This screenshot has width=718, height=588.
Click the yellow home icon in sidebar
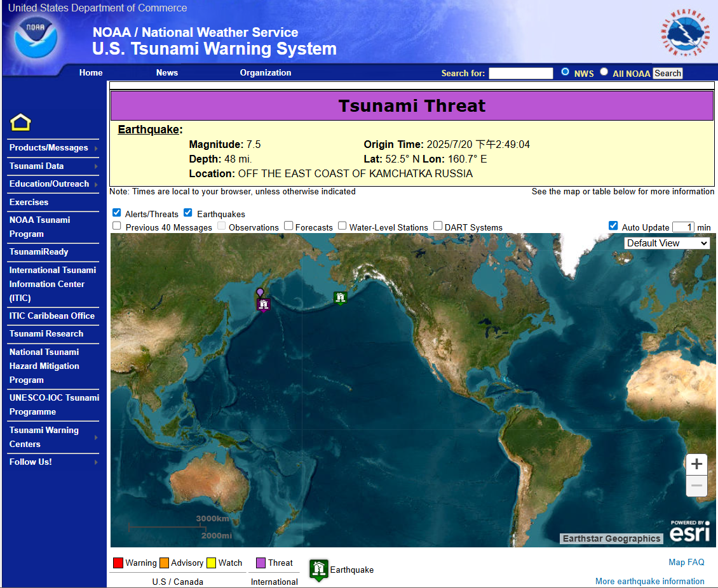point(20,123)
